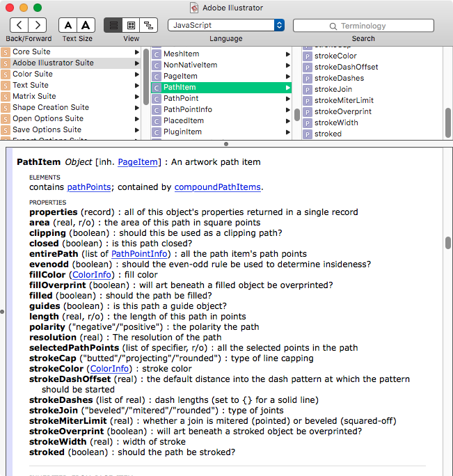Click the Matrix Suite S icon
This screenshot has height=476, width=453.
[x=6, y=97]
